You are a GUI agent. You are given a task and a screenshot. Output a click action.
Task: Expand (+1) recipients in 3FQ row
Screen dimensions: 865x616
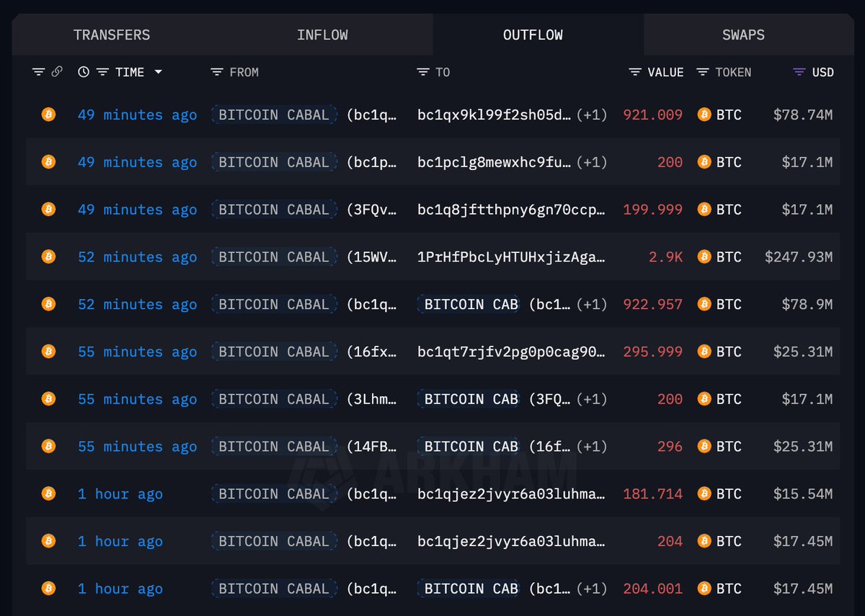(592, 399)
